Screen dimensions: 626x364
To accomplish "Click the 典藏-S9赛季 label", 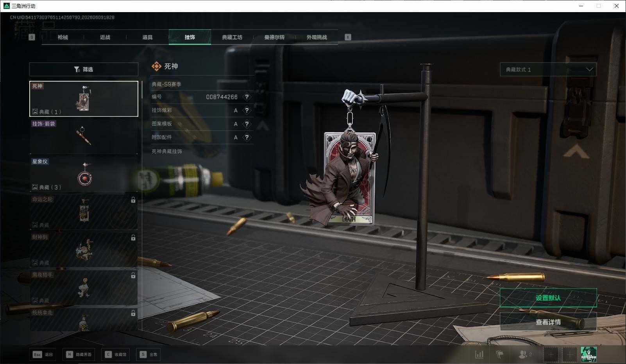I will tap(166, 84).
